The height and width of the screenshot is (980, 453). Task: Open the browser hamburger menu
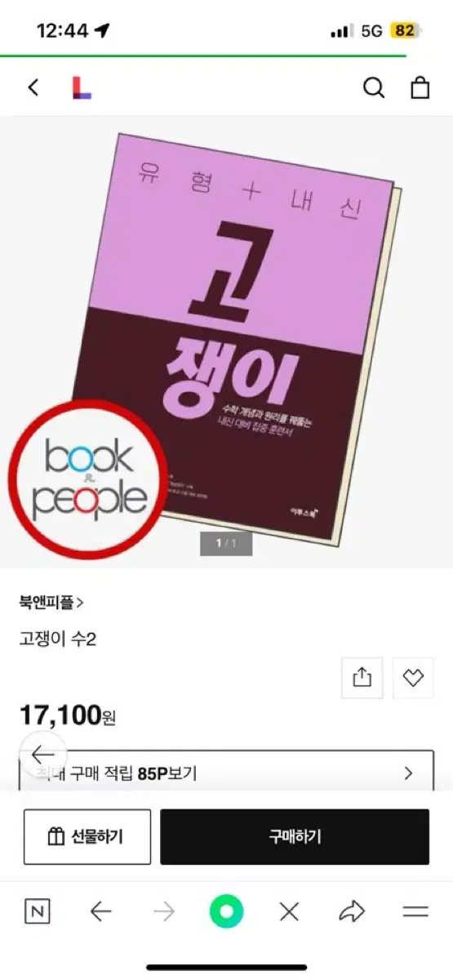pyautogui.click(x=415, y=911)
